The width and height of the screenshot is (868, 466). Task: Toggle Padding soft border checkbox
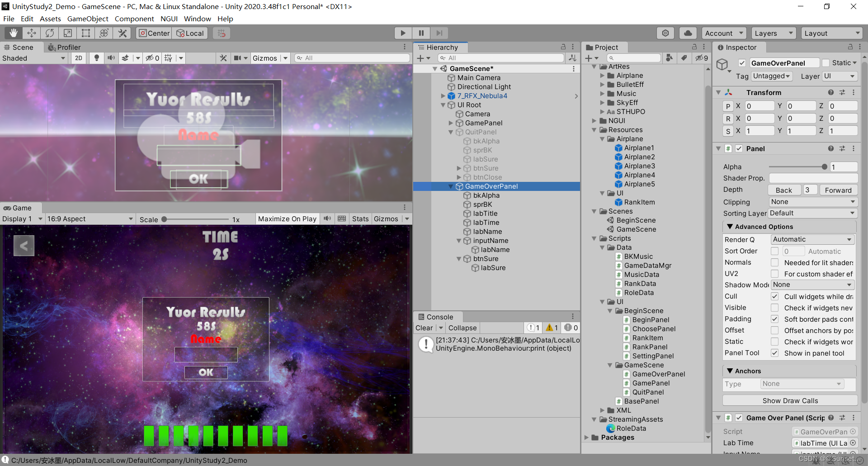click(774, 319)
